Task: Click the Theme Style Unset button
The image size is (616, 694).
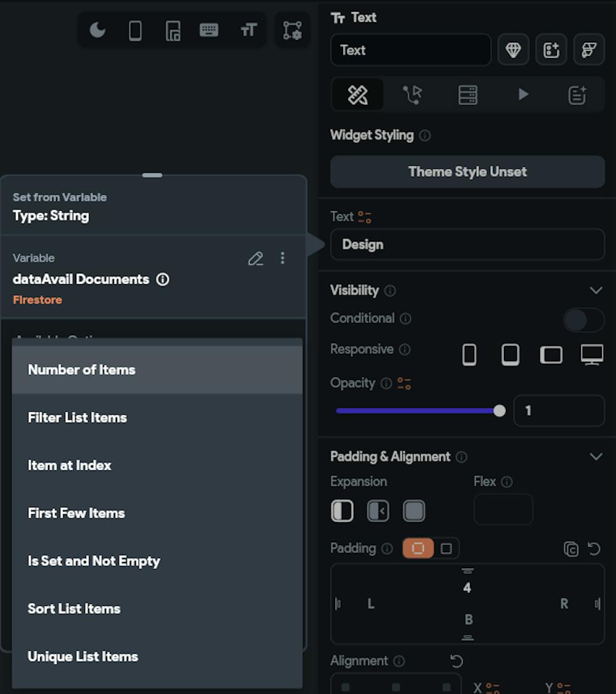Action: point(468,172)
